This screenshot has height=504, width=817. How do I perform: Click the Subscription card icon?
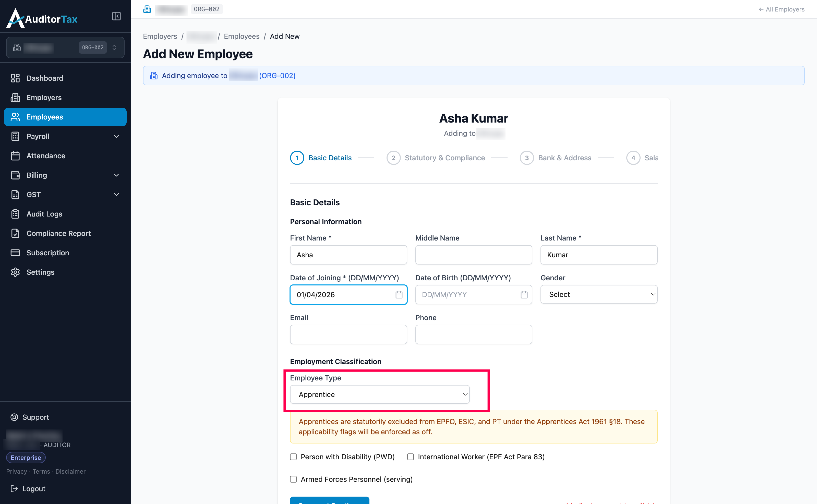click(15, 253)
